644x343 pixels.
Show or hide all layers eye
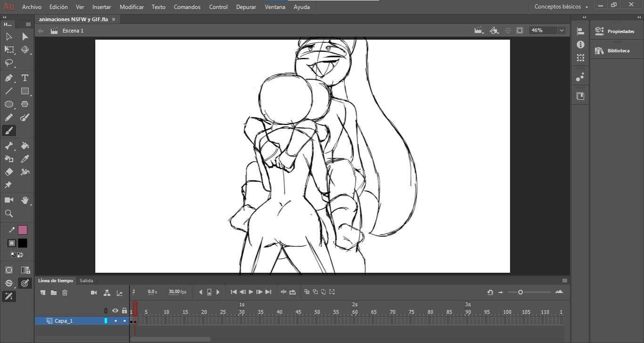pos(115,310)
